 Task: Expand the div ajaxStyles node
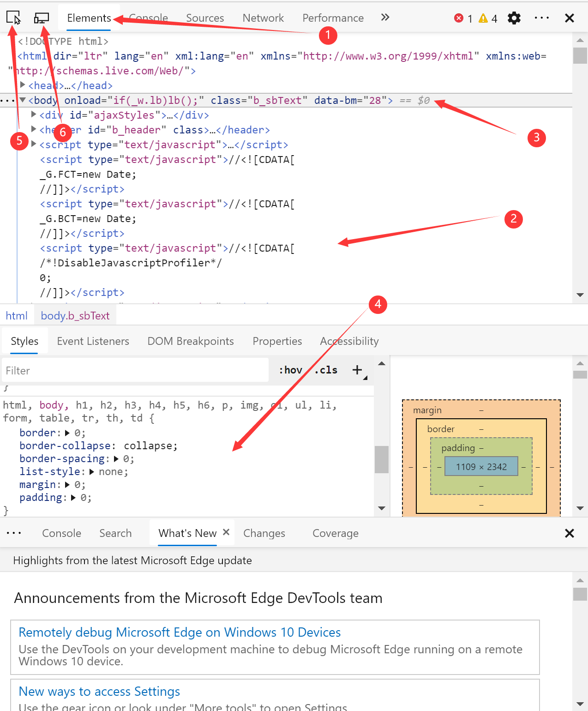(34, 114)
